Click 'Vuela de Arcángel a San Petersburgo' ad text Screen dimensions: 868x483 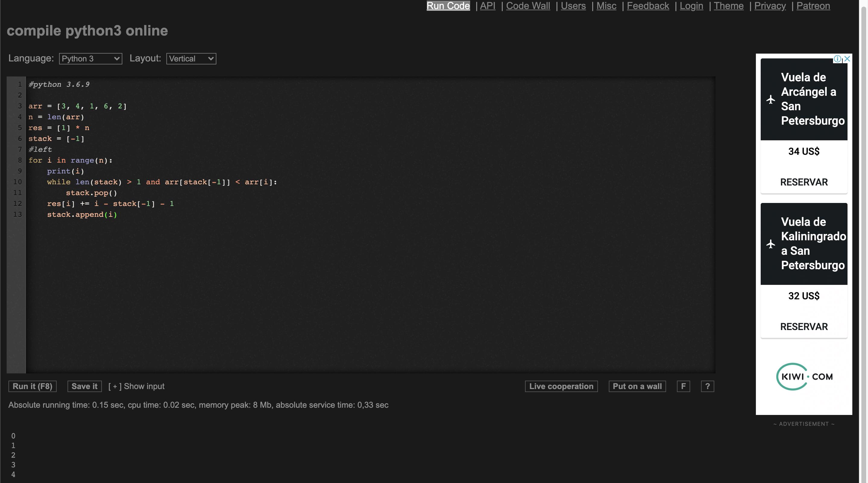[x=813, y=99]
